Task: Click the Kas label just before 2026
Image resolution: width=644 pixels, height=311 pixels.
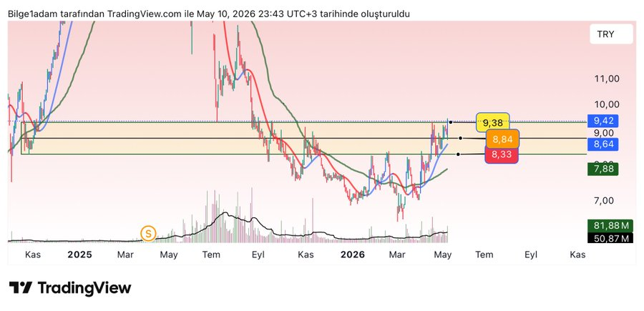Action: tap(306, 255)
